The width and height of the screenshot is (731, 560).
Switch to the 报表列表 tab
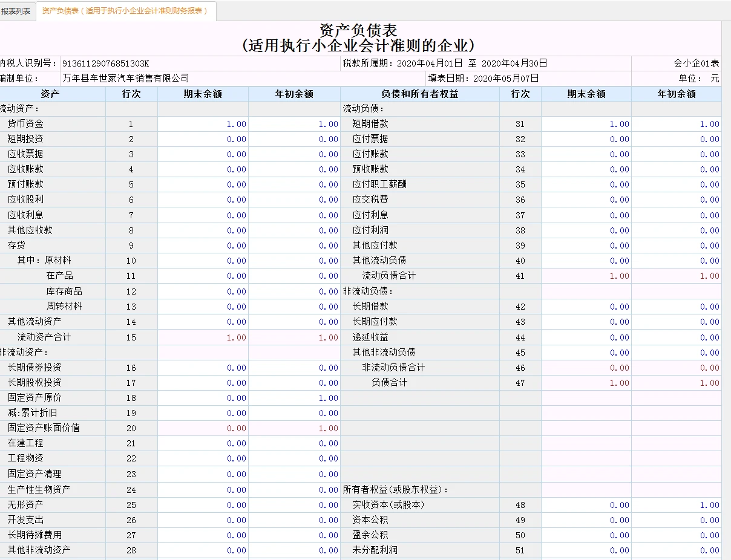[16, 11]
